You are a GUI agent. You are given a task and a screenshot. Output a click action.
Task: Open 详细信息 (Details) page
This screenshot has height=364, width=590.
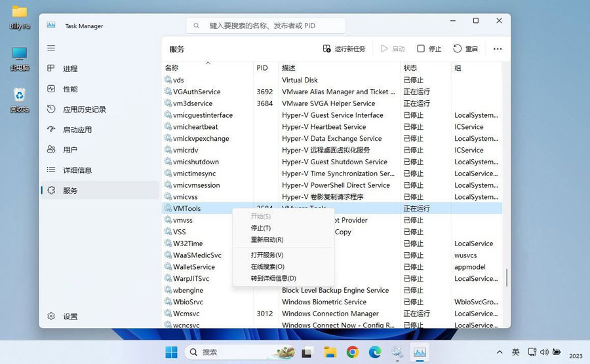pyautogui.click(x=77, y=170)
